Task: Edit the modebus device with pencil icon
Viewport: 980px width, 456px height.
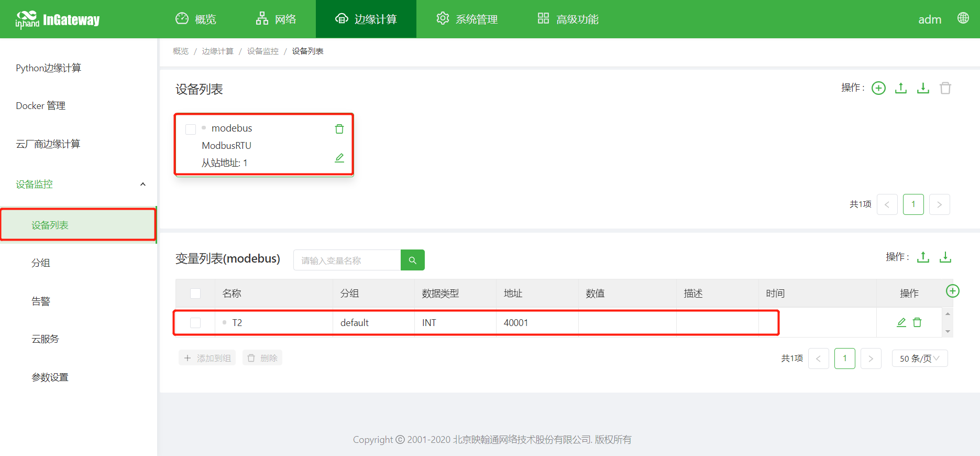Action: click(x=339, y=158)
